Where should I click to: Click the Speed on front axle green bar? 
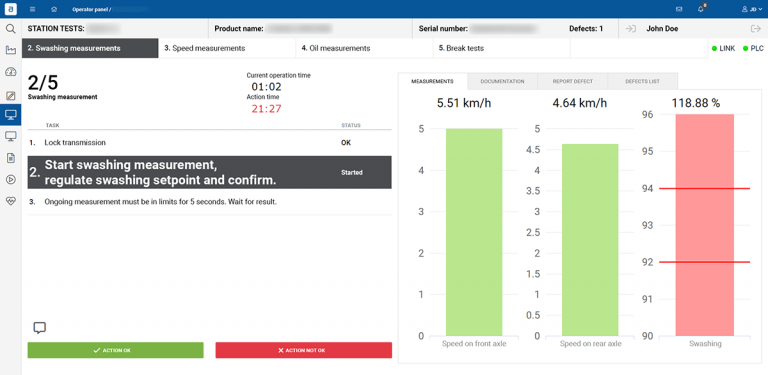click(x=474, y=232)
